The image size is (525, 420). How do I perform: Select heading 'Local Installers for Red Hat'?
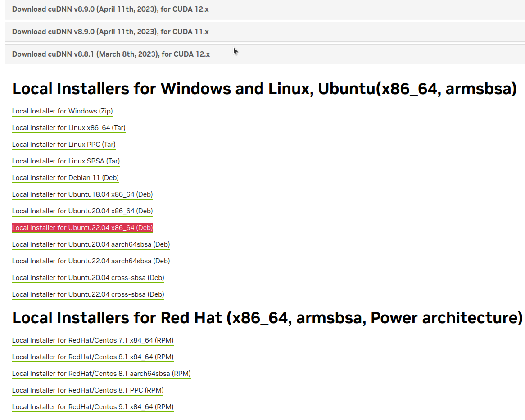tap(267, 318)
